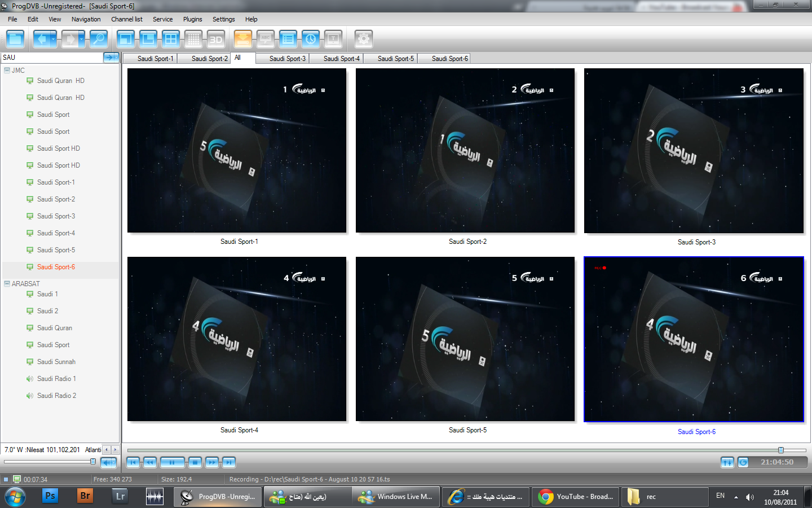Image resolution: width=812 pixels, height=508 pixels.
Task: Switch to the YouTube Chrome taskbar window
Action: [575, 497]
